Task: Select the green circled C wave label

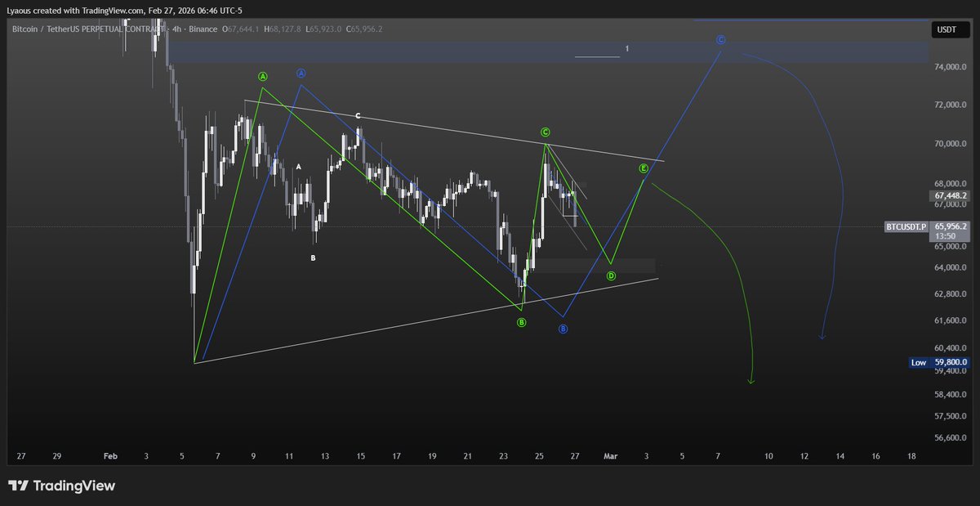Action: pos(545,132)
